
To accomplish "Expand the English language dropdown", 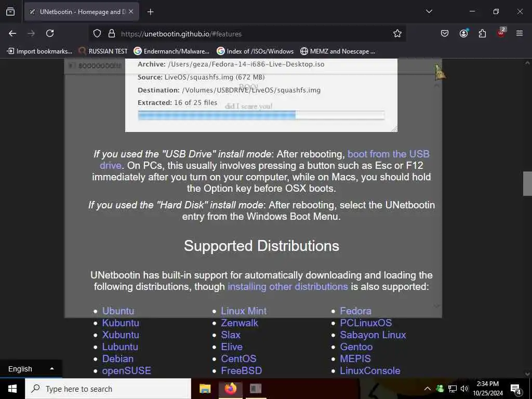I will click(x=31, y=369).
